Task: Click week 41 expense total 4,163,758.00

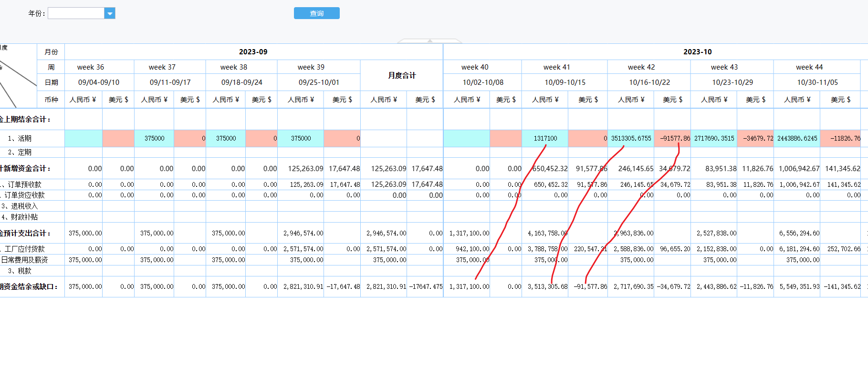Action: tap(547, 233)
